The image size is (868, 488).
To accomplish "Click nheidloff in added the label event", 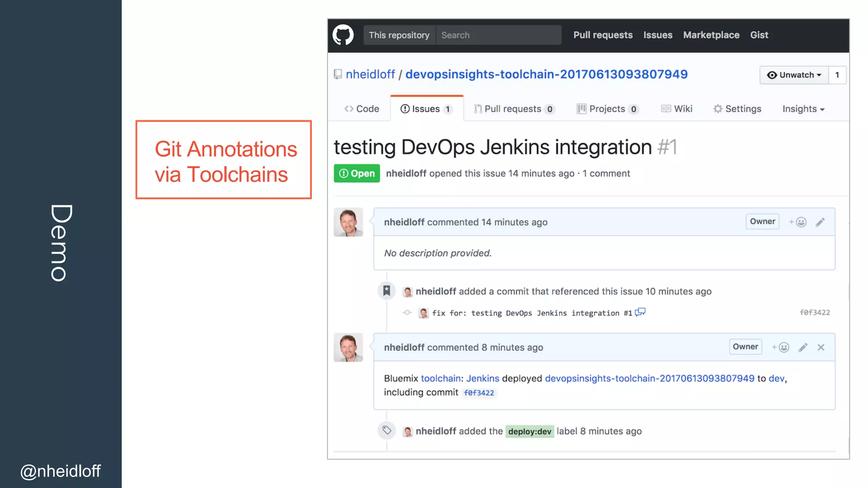I will click(x=436, y=431).
